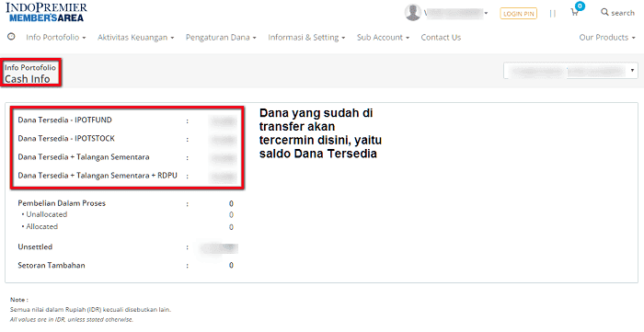
Task: Expand the username dropdown arrow
Action: pyautogui.click(x=486, y=13)
